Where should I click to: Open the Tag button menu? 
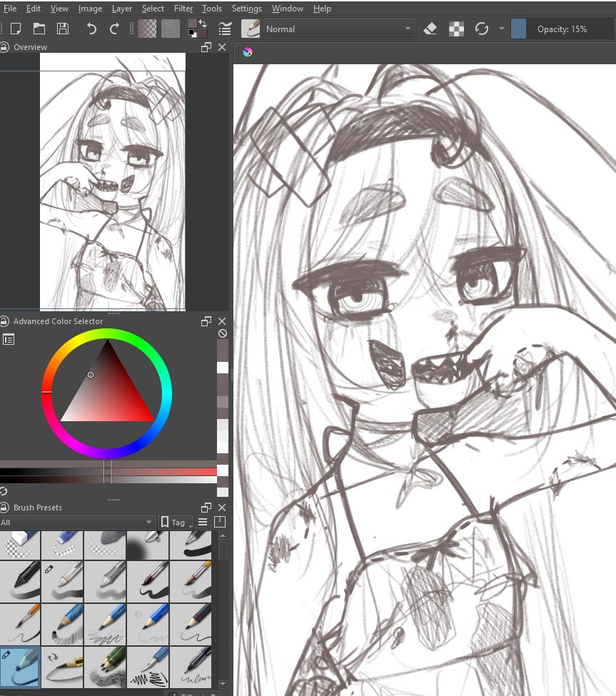click(173, 522)
